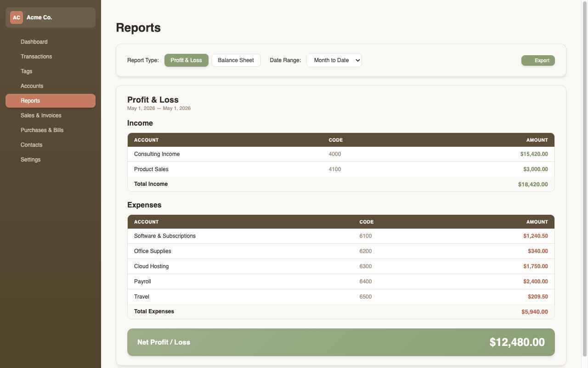Open the Month to Date range dropdown
Viewport: 588px width, 368px height.
pyautogui.click(x=334, y=60)
